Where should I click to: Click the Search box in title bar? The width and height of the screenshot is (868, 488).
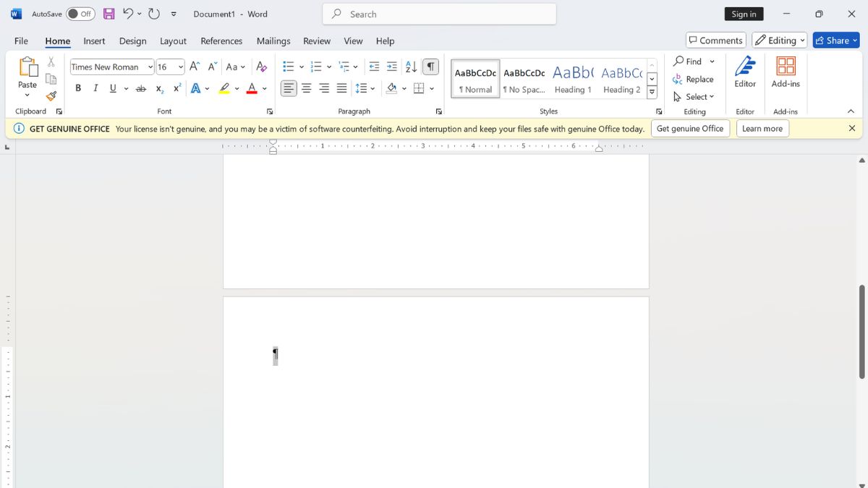point(440,14)
